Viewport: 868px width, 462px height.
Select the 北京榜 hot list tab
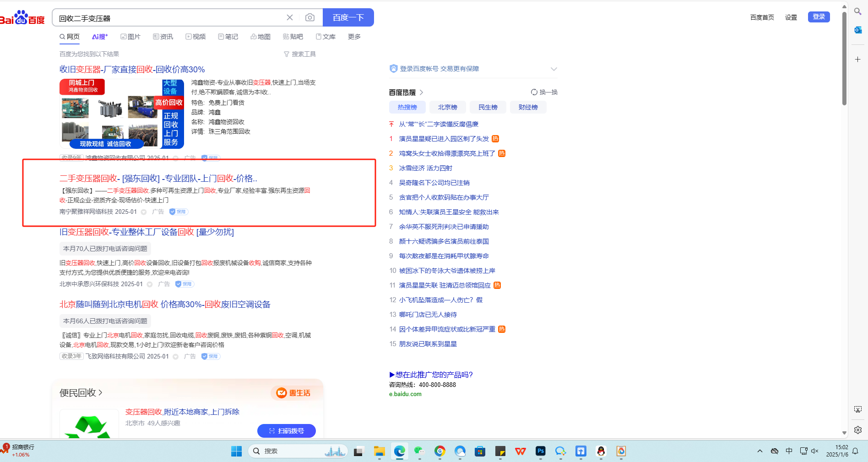(x=447, y=107)
